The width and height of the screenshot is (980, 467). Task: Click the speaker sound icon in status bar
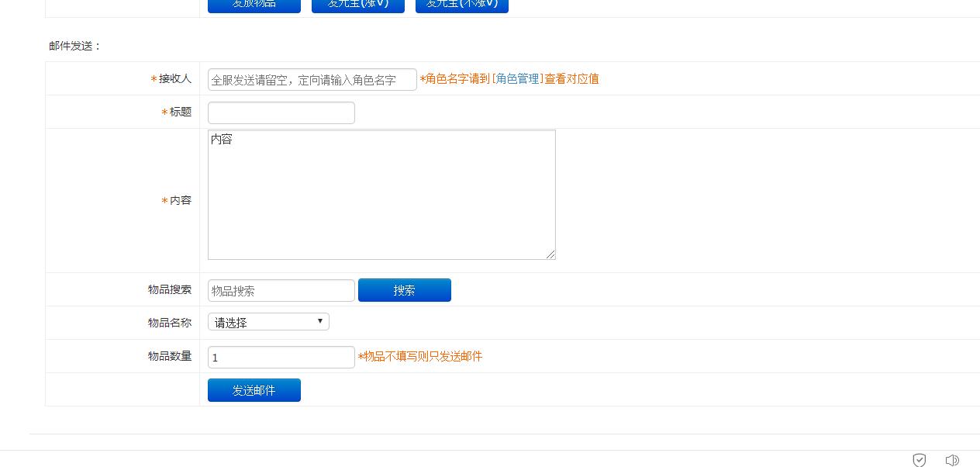952,460
